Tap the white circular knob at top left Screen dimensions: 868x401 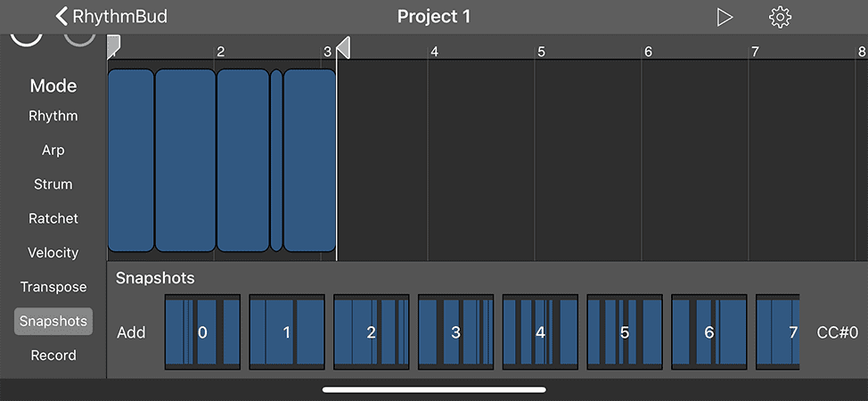26,39
